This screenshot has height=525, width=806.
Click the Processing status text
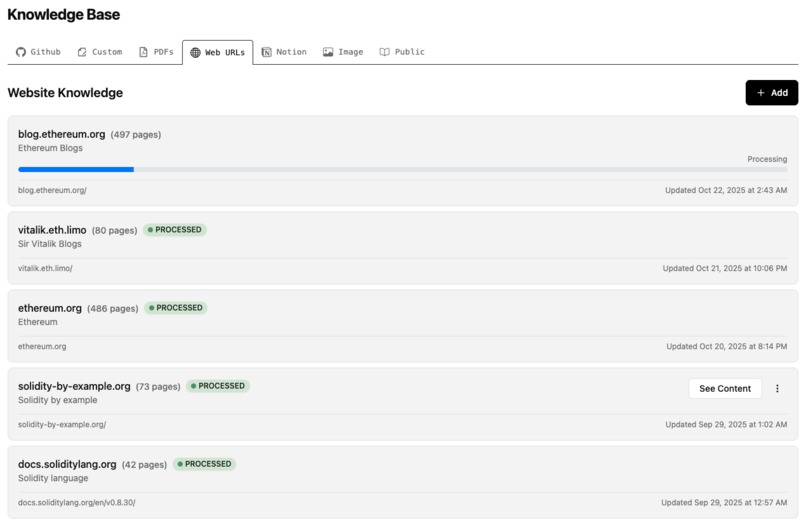767,159
